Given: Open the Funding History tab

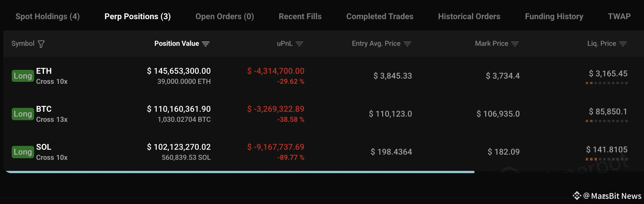Looking at the screenshot, I should [x=554, y=17].
